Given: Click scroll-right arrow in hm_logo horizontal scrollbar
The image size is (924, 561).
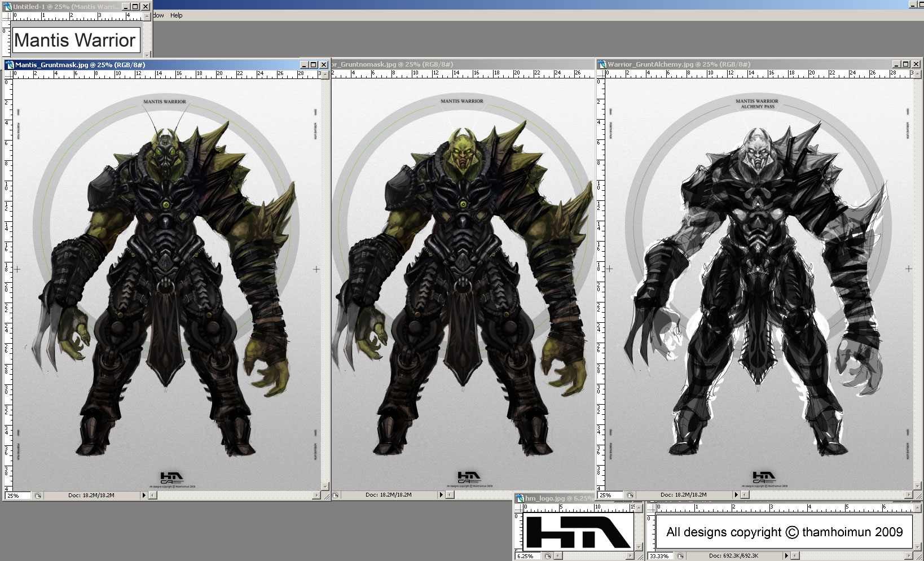Looking at the screenshot, I should pos(631,556).
